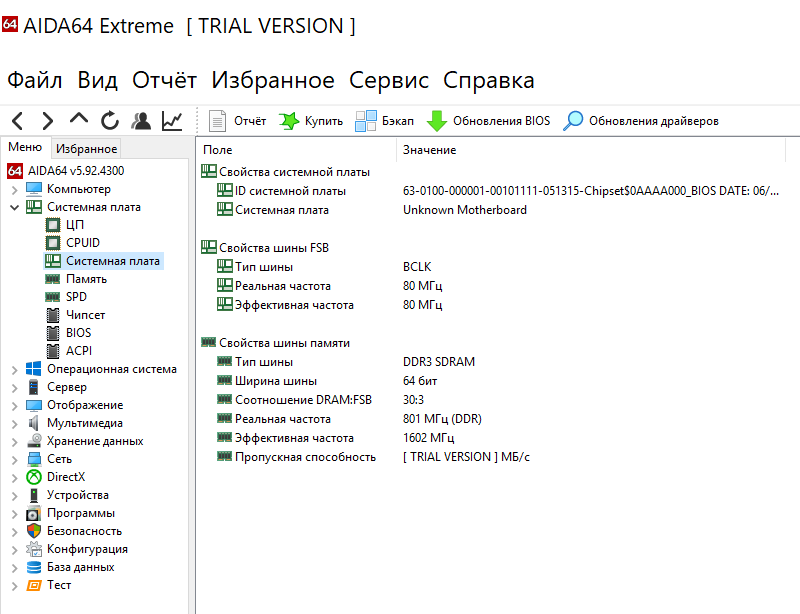Click the Безопасность shield icon
The width and height of the screenshot is (800, 614).
[34, 531]
